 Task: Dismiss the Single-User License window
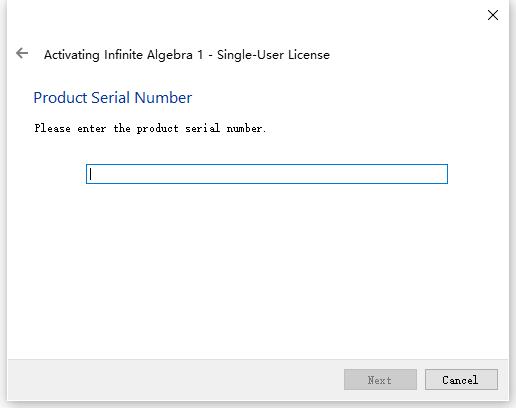493,15
